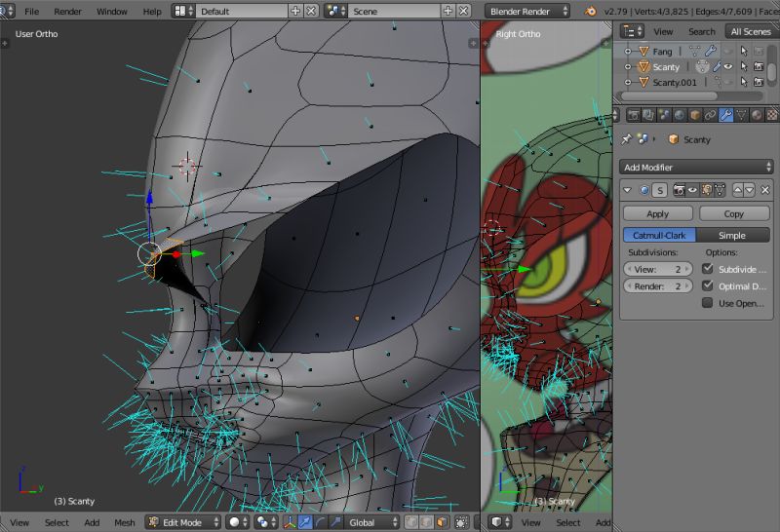Toggle renderability camera for Scanty

click(759, 66)
